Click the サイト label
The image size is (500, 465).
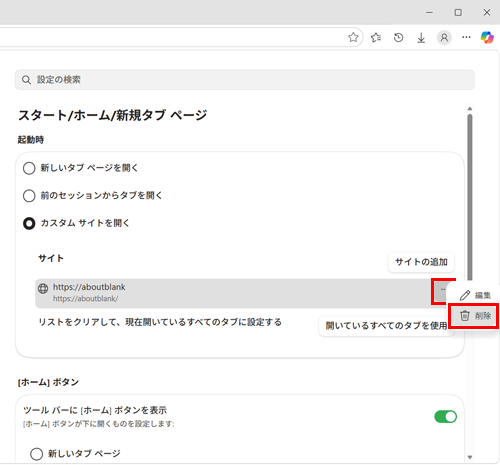point(51,259)
